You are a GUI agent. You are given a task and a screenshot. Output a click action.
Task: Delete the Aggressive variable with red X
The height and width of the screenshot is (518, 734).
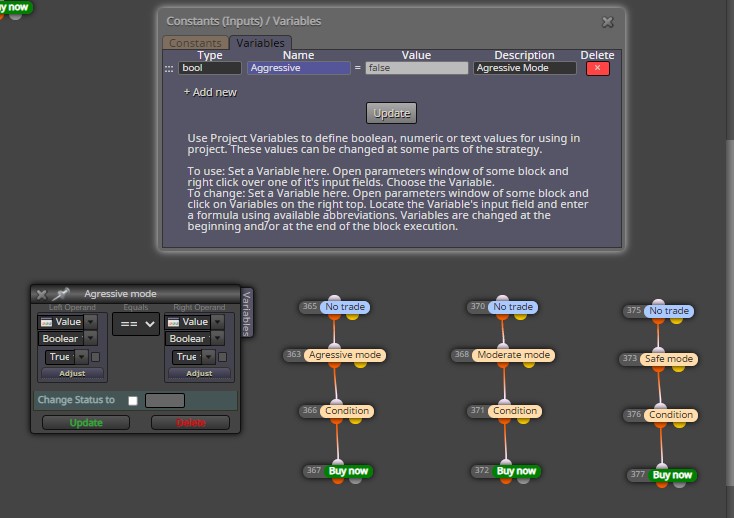598,68
